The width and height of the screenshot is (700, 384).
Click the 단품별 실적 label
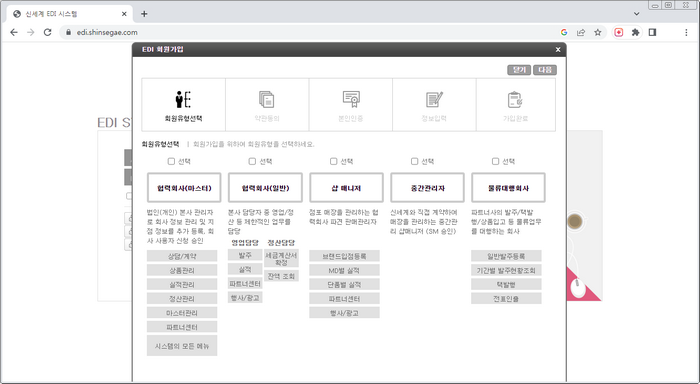point(344,284)
